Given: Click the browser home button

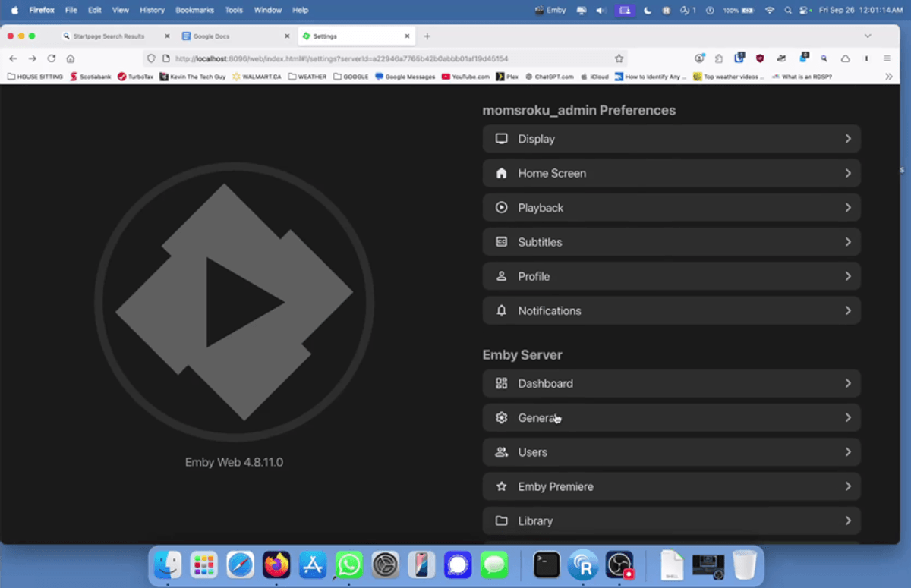Looking at the screenshot, I should (x=71, y=58).
